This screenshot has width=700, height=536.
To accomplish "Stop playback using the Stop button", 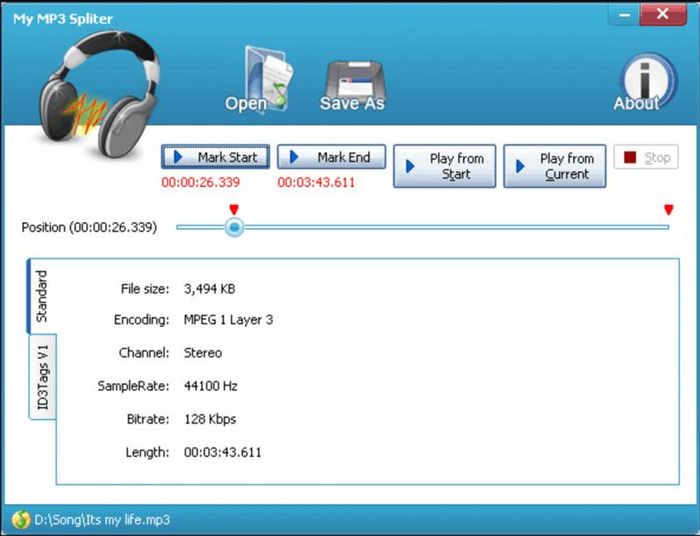I will 646,157.
